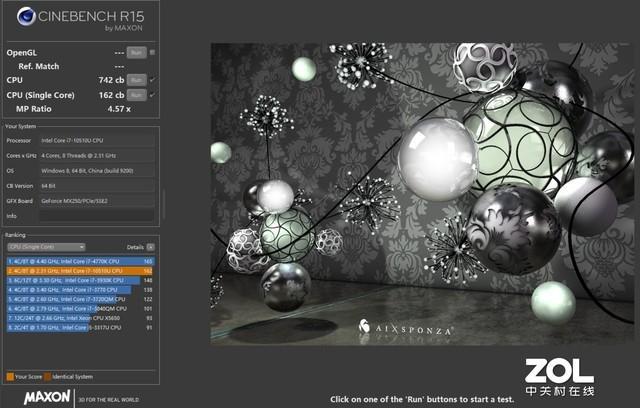640x408 pixels.
Task: Toggle the OpenGL test checkbox
Action: pos(152,52)
